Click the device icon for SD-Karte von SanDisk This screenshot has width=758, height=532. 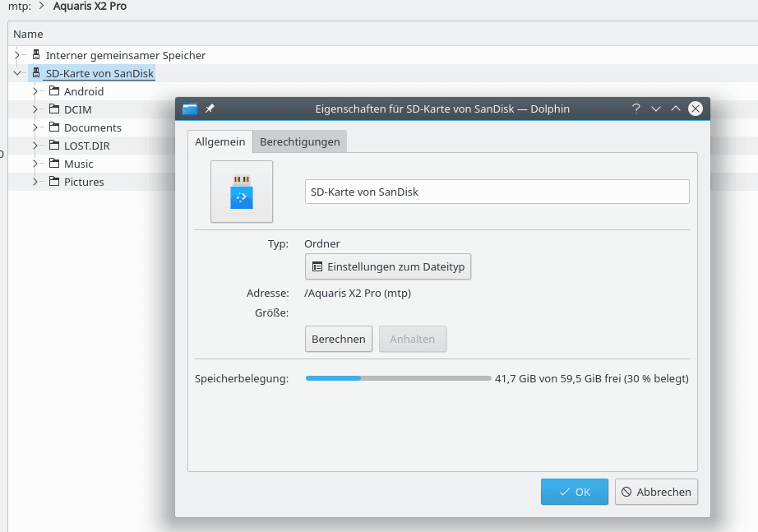[x=36, y=73]
